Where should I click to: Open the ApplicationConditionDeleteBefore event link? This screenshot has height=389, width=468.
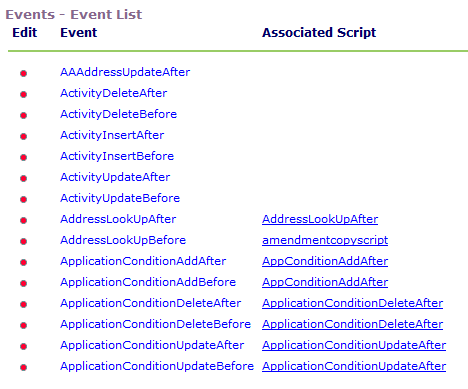pyautogui.click(x=155, y=324)
